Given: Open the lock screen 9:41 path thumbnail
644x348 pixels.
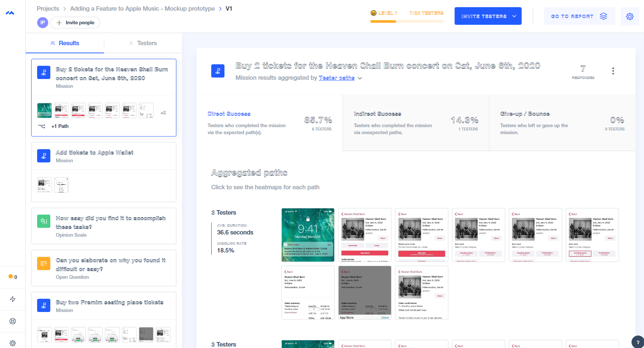Looking at the screenshot, I should click(308, 235).
